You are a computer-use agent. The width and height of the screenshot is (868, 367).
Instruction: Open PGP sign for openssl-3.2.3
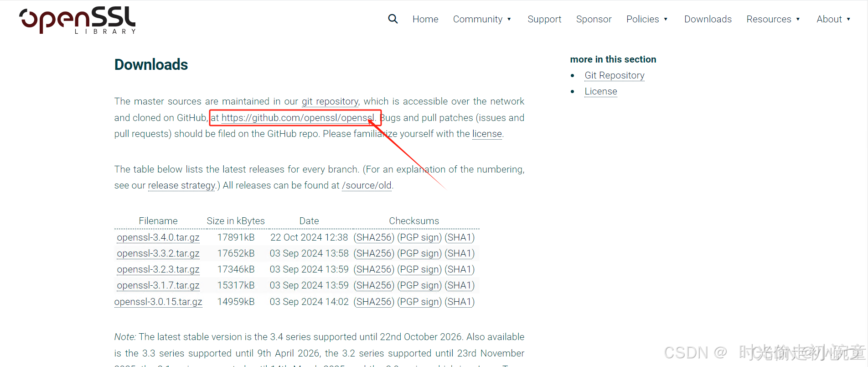click(419, 269)
